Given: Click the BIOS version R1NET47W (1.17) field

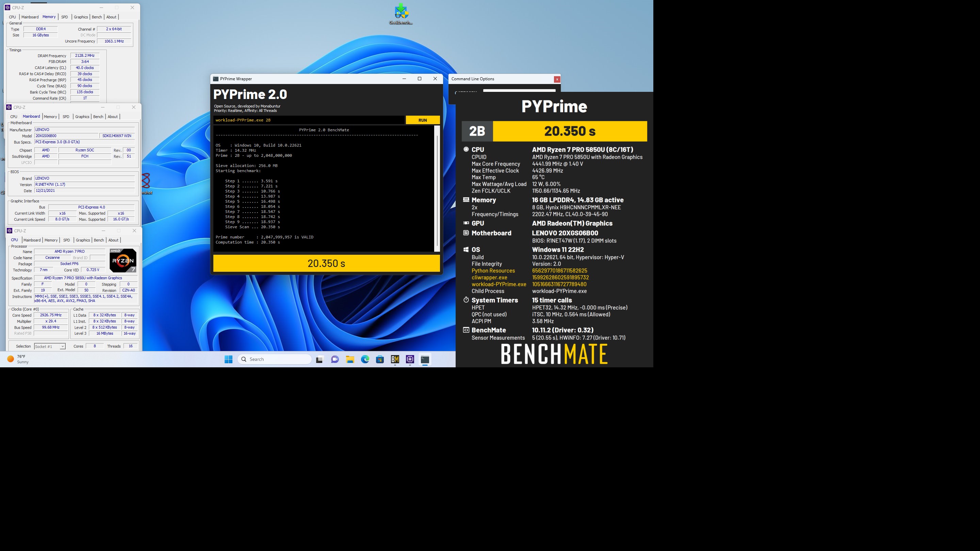Looking at the screenshot, I should coord(84,184).
